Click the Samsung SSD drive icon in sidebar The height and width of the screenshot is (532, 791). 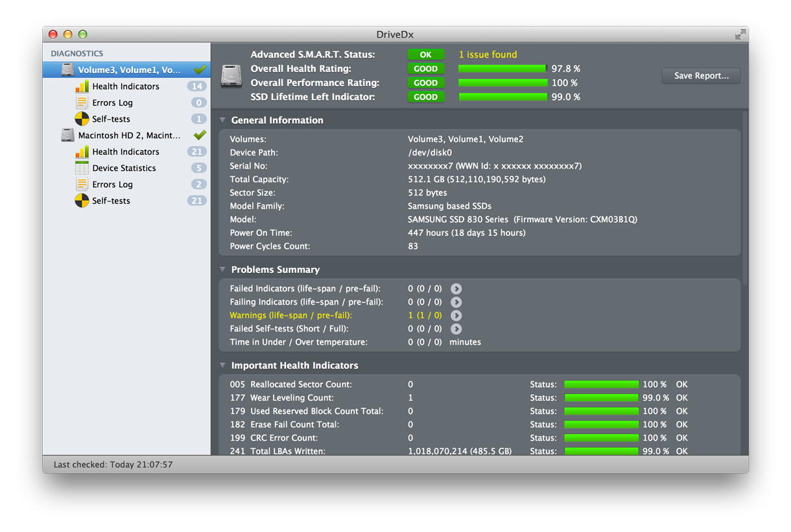coord(67,70)
